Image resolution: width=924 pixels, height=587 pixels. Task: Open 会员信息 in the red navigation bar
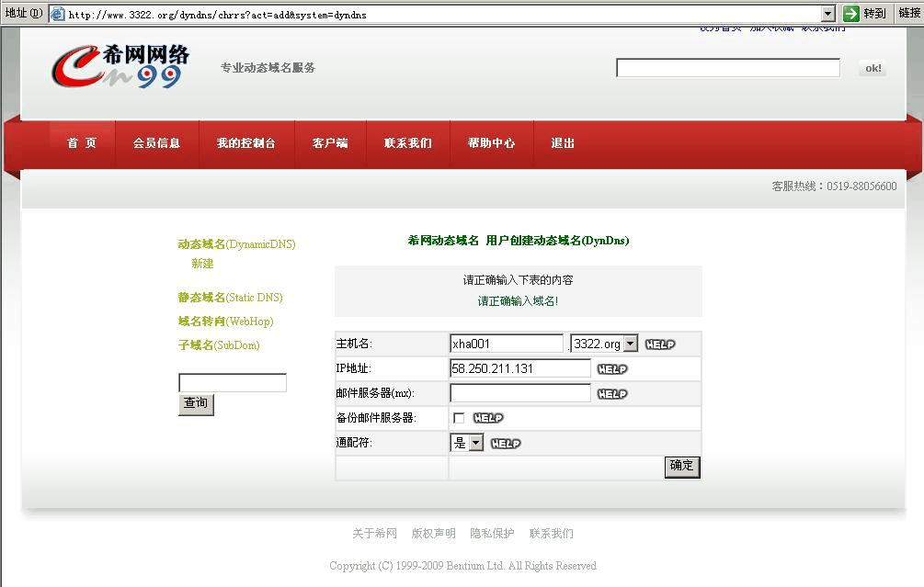pos(156,143)
